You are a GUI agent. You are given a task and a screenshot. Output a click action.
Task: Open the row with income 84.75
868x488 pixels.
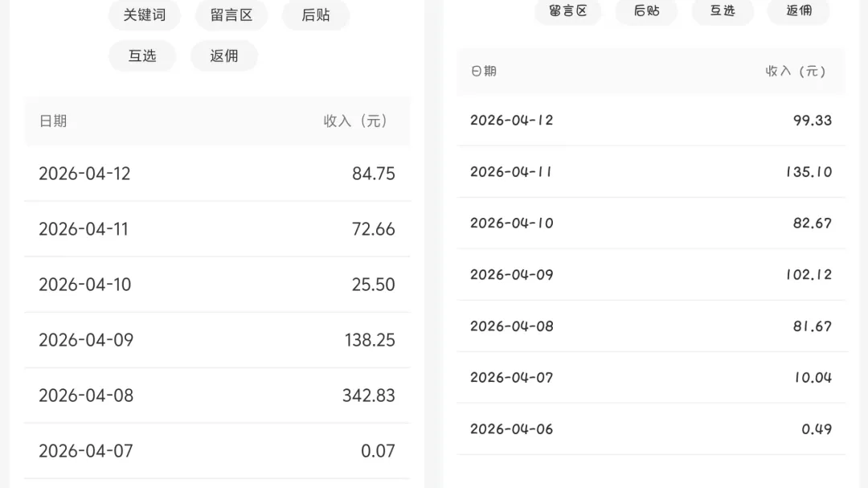tap(217, 174)
